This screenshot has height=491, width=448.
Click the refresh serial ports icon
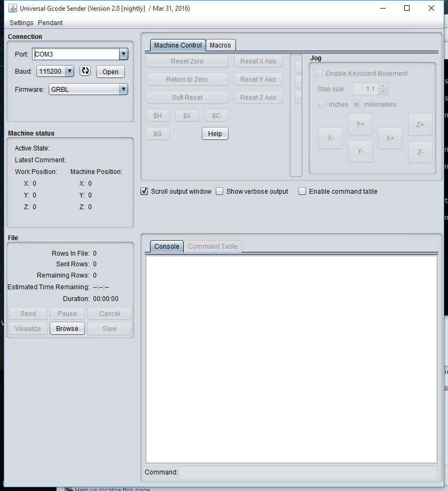click(x=85, y=71)
